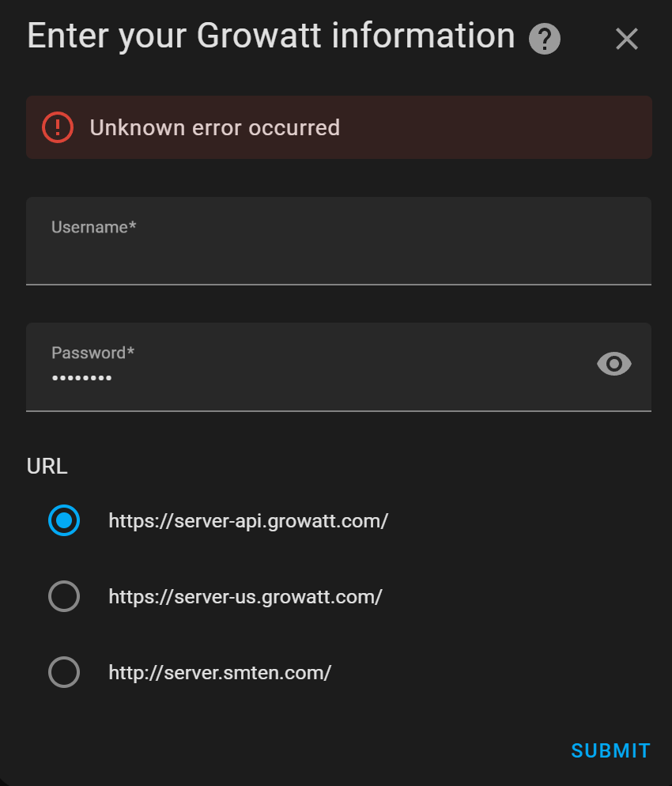
Task: Dismiss the dialog with the X button
Action: (x=626, y=38)
